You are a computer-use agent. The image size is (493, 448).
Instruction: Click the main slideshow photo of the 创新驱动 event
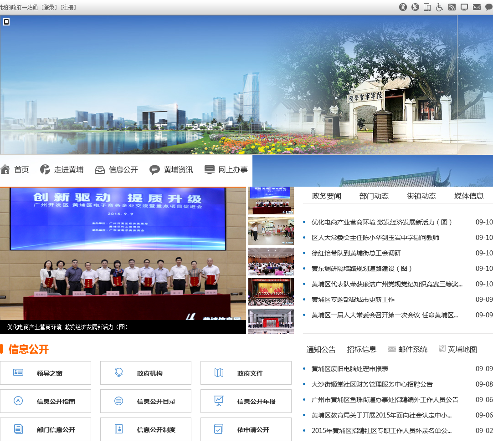pos(123,254)
